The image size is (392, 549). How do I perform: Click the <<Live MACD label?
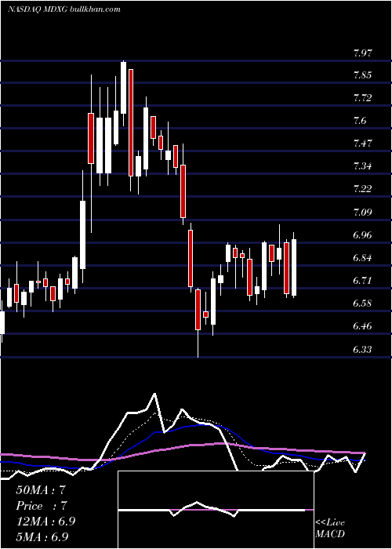[330, 529]
